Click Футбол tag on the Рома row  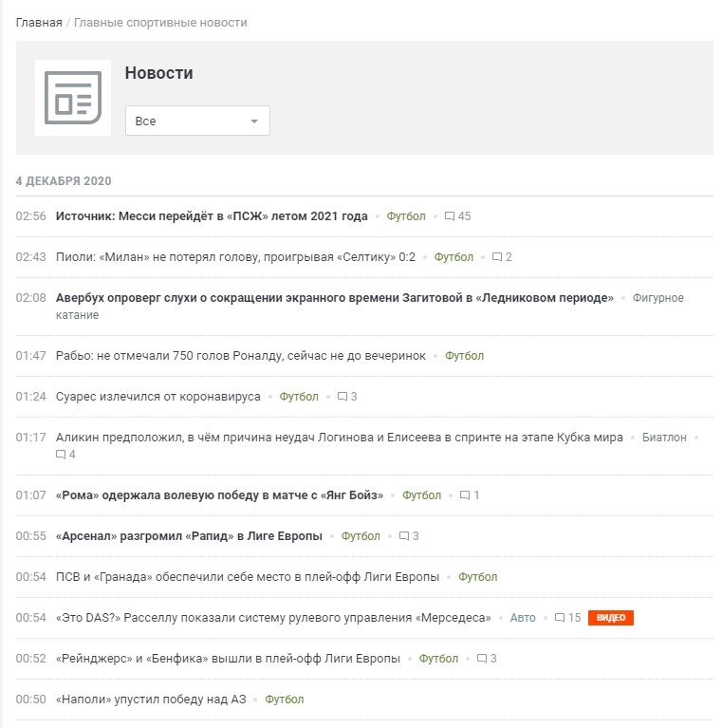point(421,495)
